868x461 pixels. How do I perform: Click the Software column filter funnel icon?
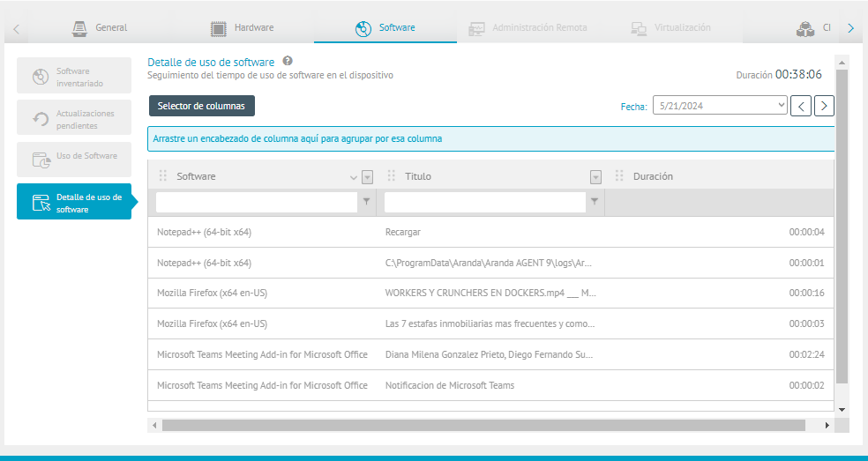[367, 202]
